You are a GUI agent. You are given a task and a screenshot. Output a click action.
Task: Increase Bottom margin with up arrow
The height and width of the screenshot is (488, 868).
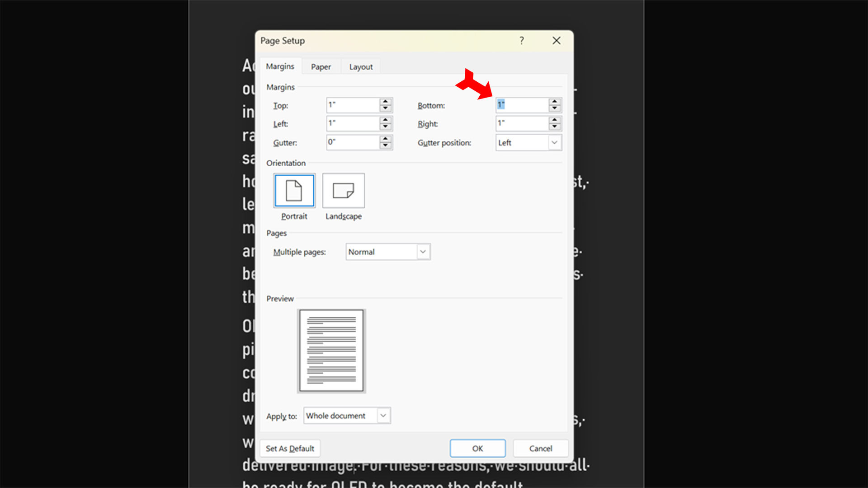tap(554, 102)
